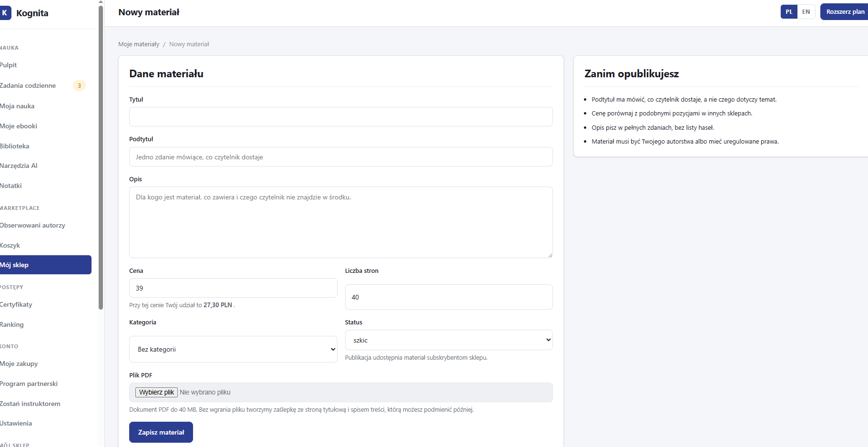Open Zadania codzienne page

coord(28,86)
